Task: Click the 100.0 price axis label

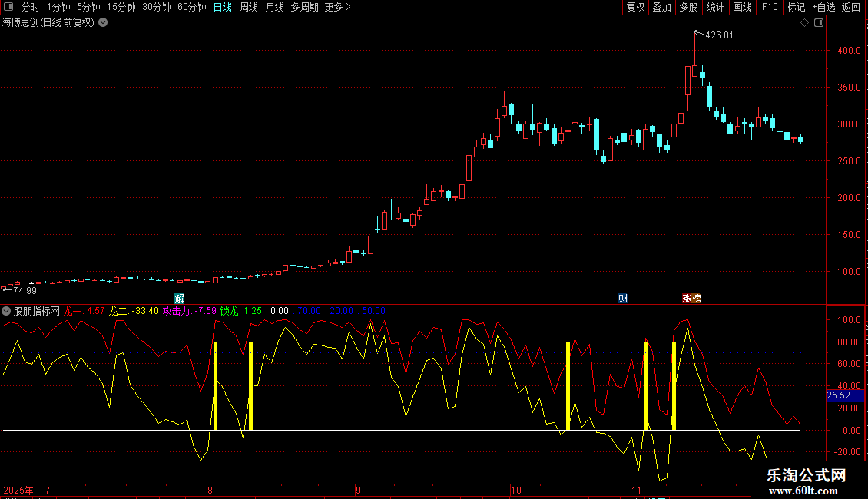Action: (x=849, y=272)
